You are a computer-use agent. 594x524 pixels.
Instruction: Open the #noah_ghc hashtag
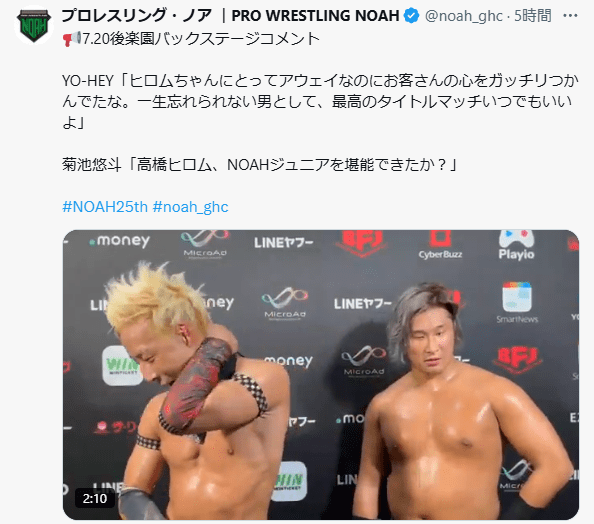pyautogui.click(x=191, y=207)
